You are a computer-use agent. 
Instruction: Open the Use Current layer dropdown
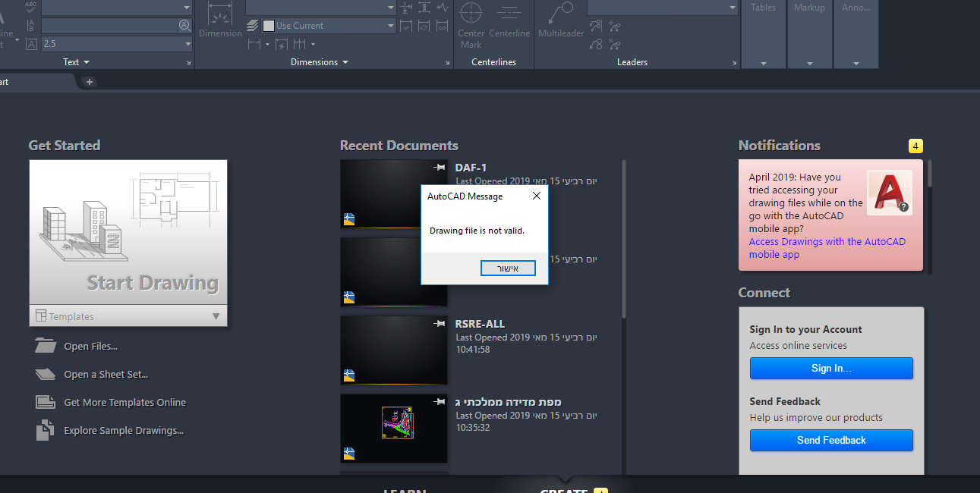click(x=390, y=26)
